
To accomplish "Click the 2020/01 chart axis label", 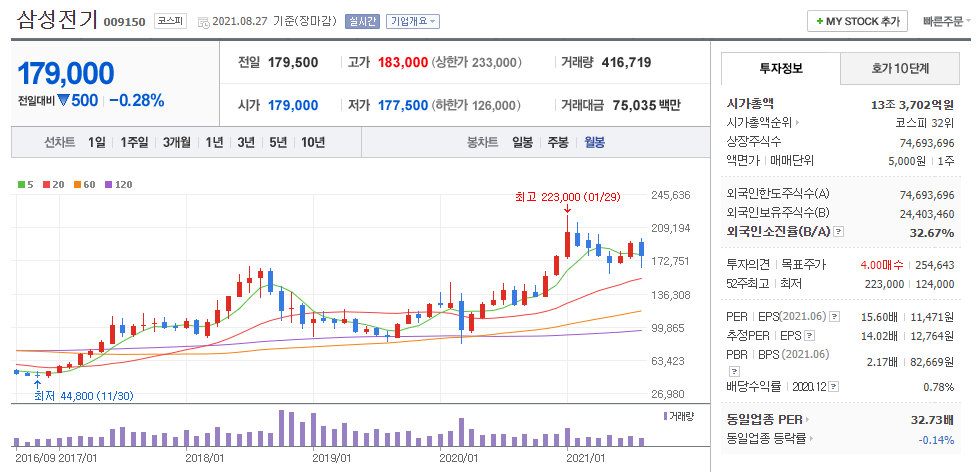I will pos(459,458).
